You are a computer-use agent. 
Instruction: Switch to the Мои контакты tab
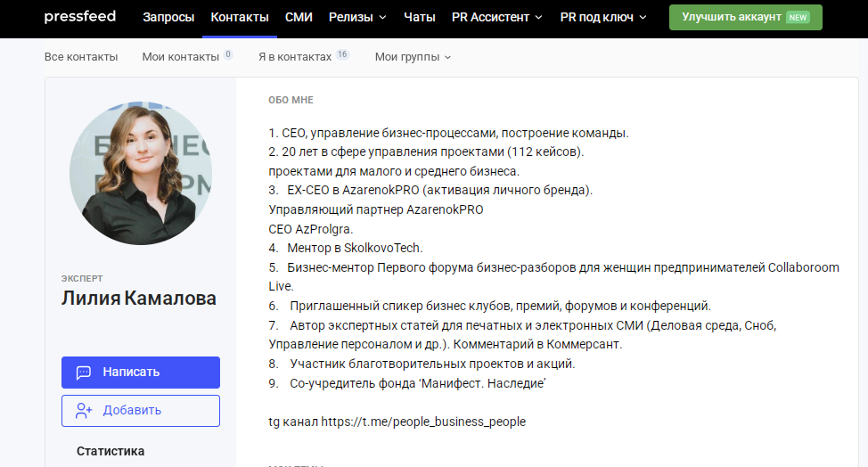point(181,57)
